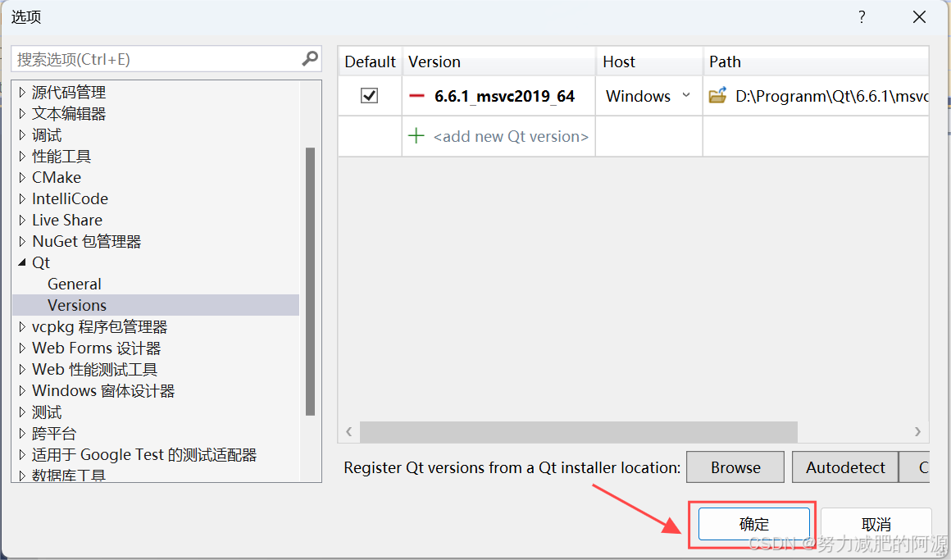This screenshot has width=951, height=560.
Task: Select the 测试 category
Action: 47,412
